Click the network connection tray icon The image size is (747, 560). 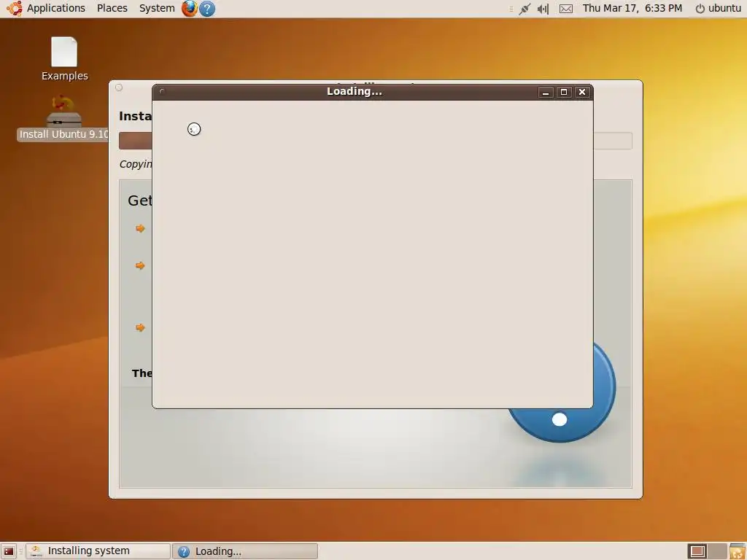point(525,9)
